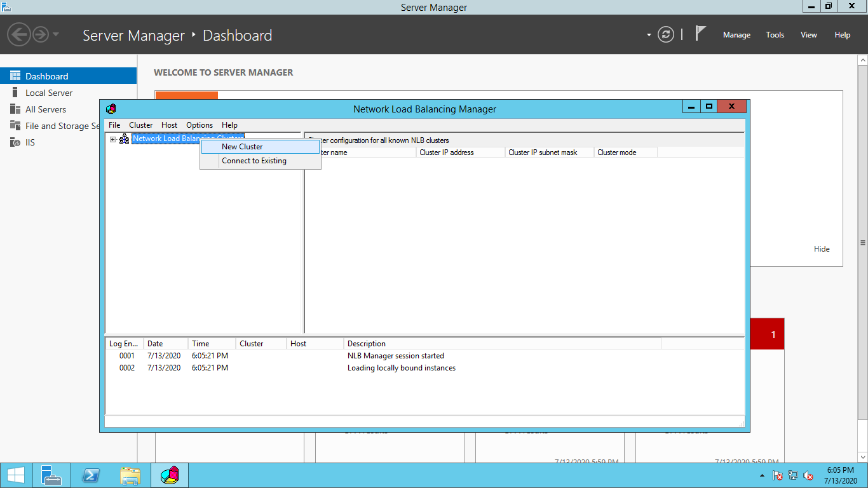Go to Local Server in sidebar
This screenshot has width=868, height=488.
click(x=49, y=93)
